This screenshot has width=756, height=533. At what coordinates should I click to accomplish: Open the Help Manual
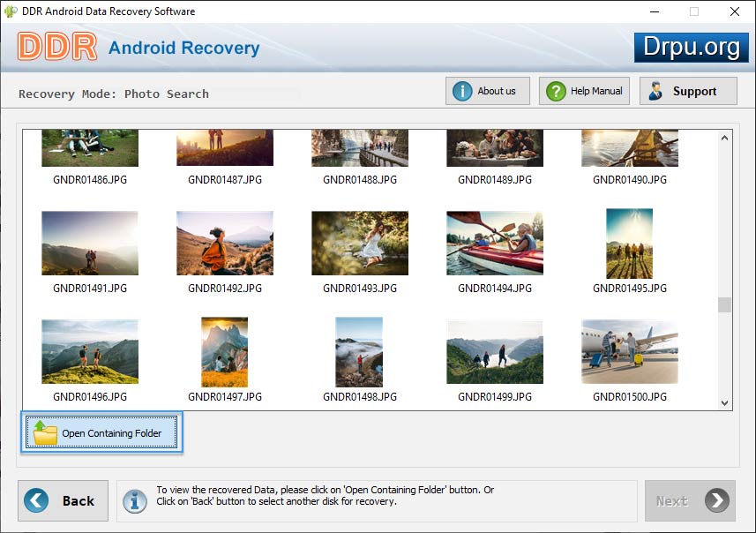tap(584, 91)
